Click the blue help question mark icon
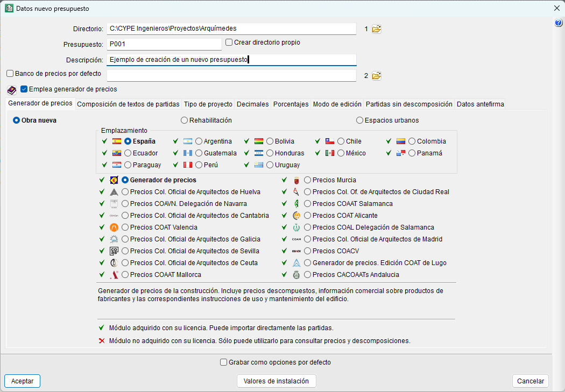The image size is (565, 392). coord(558,23)
